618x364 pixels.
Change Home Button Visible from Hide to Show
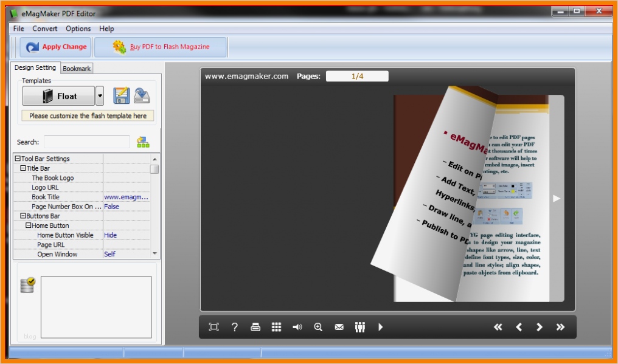(112, 235)
